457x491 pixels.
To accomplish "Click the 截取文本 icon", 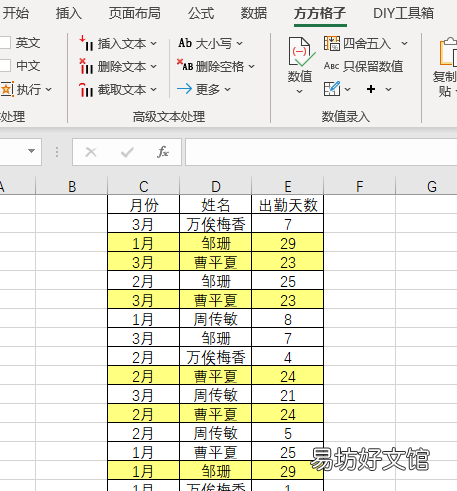I will pyautogui.click(x=86, y=89).
